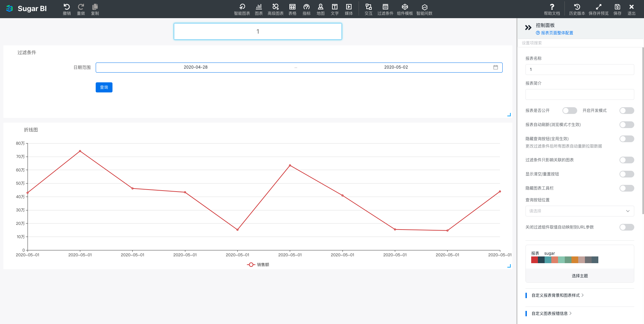Toggle 隐藏查询按钮 switch
Viewport: 644px width, 324px height.
pyautogui.click(x=627, y=139)
